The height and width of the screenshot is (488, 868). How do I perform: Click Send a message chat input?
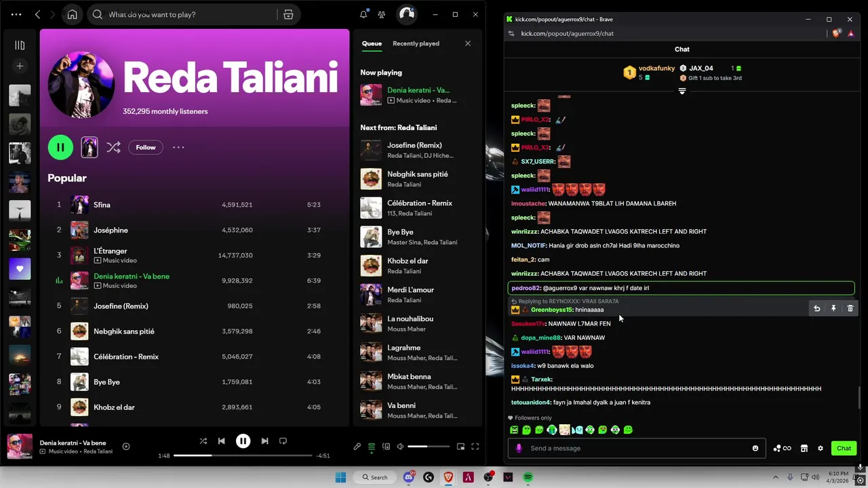click(x=636, y=448)
